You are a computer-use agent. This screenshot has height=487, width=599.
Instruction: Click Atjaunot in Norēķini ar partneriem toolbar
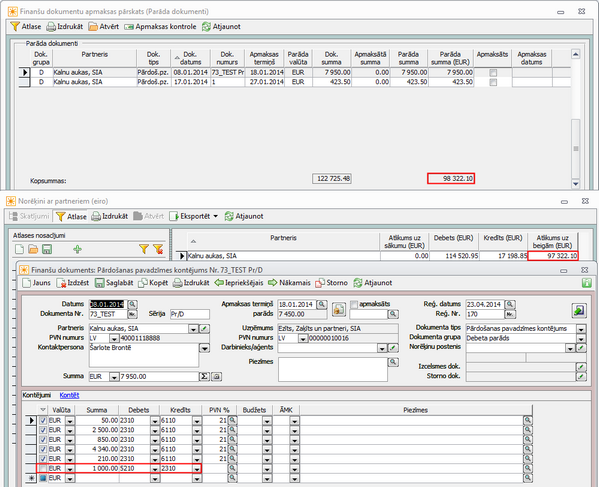(244, 217)
